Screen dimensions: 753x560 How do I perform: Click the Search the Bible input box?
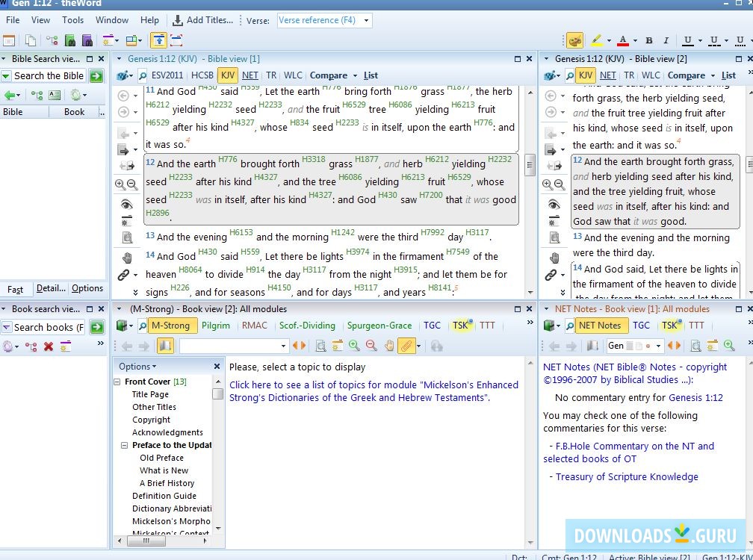tap(49, 76)
